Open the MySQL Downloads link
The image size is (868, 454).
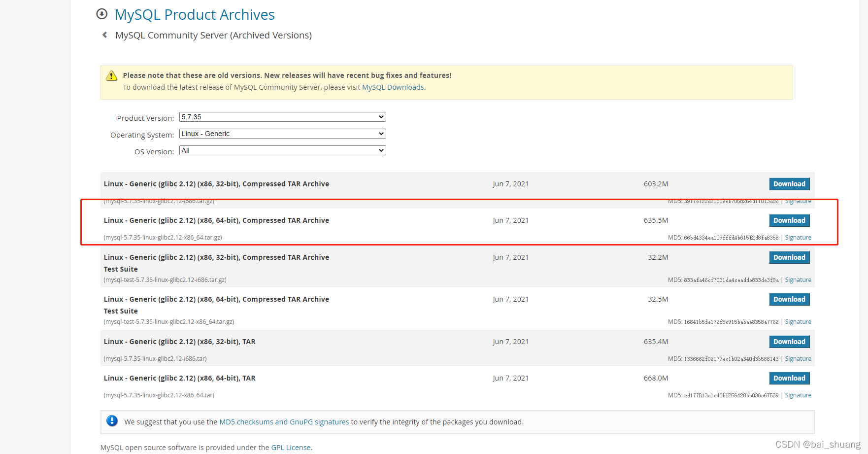(393, 87)
